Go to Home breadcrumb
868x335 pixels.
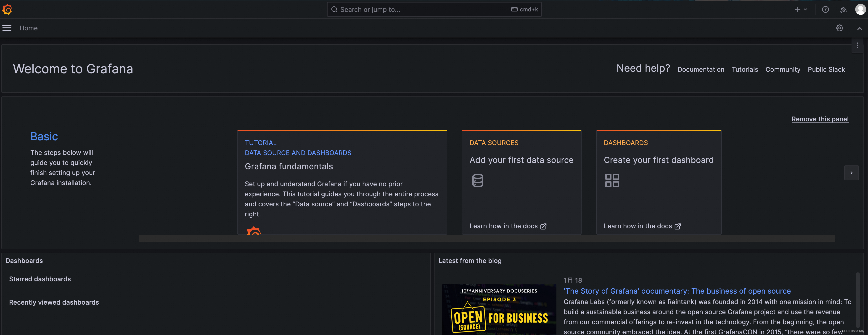(29, 28)
